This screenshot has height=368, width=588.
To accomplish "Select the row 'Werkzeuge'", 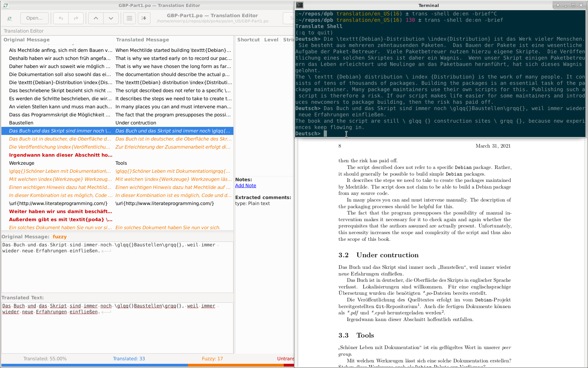I will [117, 163].
